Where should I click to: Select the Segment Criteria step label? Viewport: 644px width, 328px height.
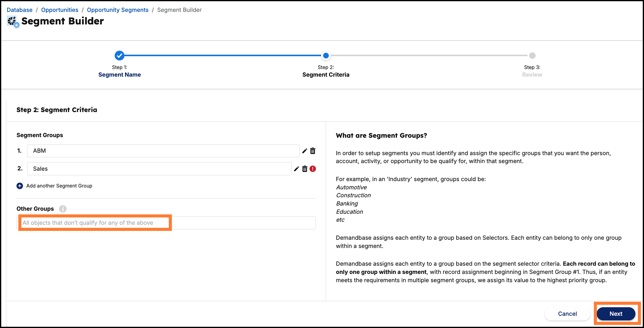[x=326, y=75]
